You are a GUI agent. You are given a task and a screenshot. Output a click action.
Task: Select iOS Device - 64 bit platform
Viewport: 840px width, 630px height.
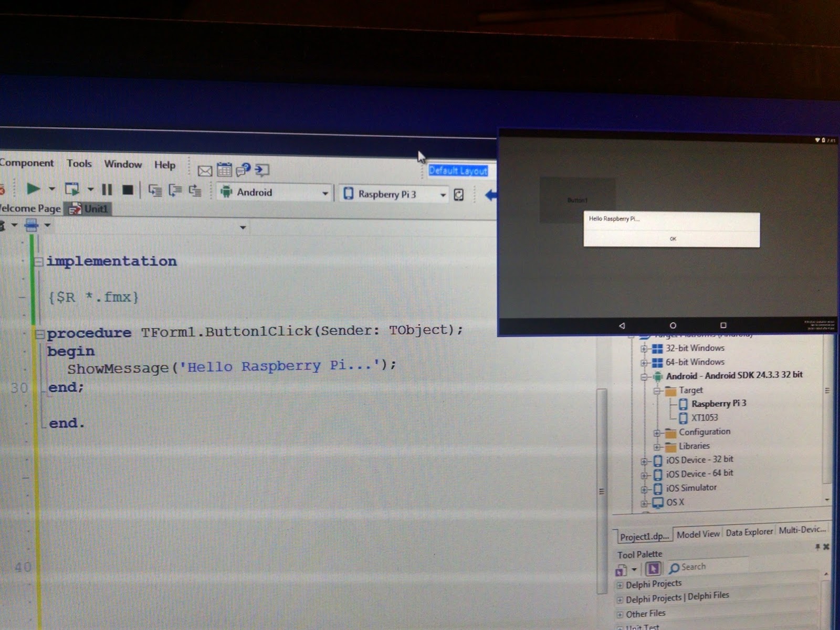tap(699, 474)
